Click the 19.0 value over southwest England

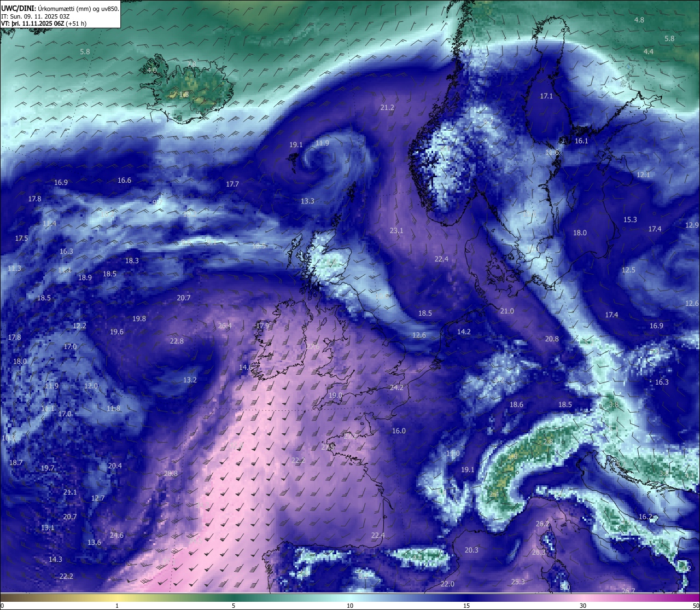(x=335, y=395)
